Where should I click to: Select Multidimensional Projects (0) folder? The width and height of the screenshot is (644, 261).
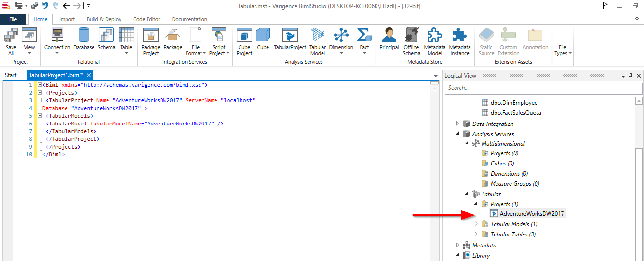click(504, 153)
